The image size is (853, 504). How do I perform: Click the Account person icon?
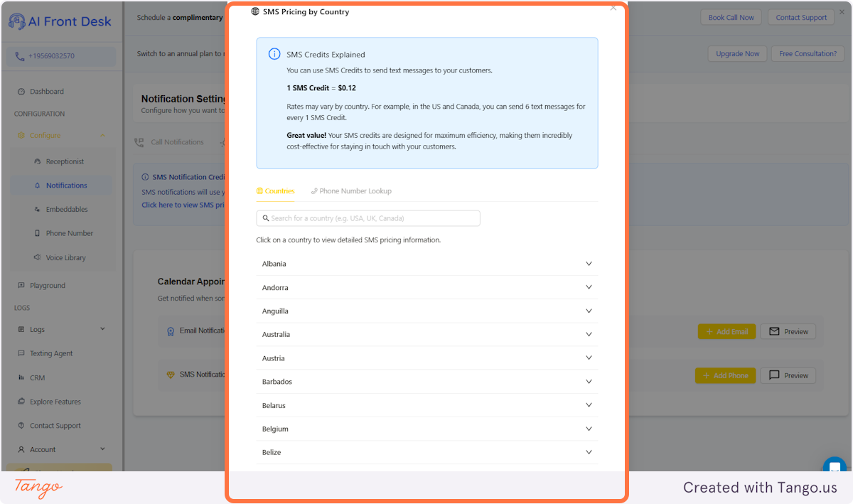tap(21, 449)
